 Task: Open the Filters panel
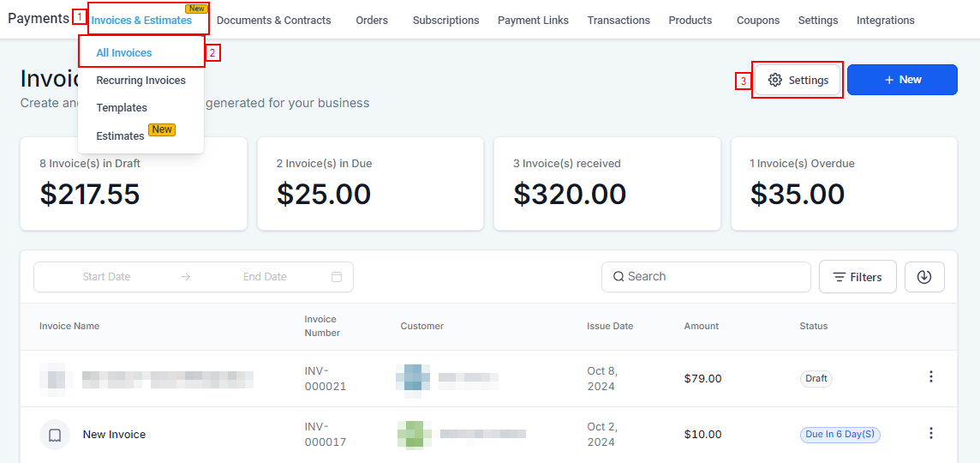(x=857, y=277)
